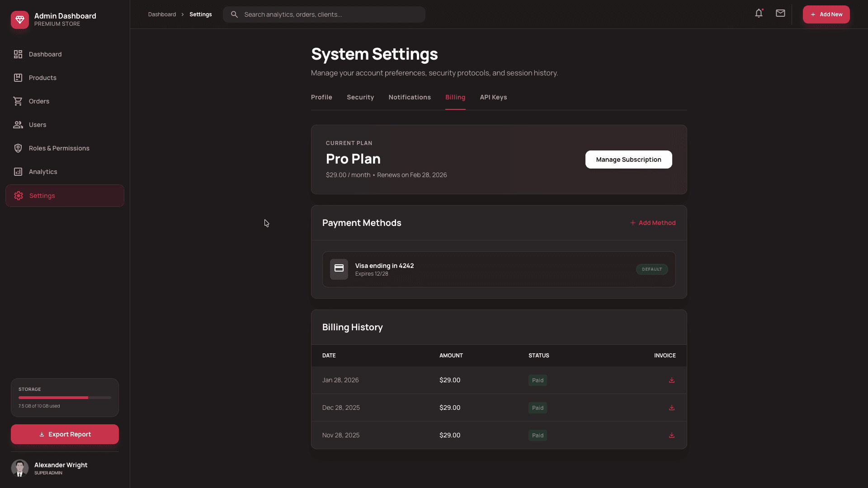Viewport: 868px width, 488px height.
Task: Click the Settings gear icon
Action: click(18, 195)
